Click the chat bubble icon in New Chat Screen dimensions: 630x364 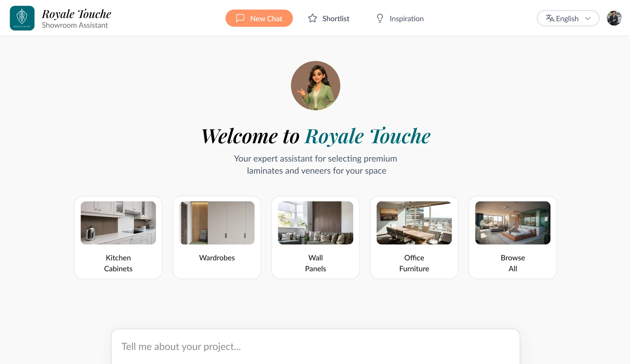[x=240, y=18]
